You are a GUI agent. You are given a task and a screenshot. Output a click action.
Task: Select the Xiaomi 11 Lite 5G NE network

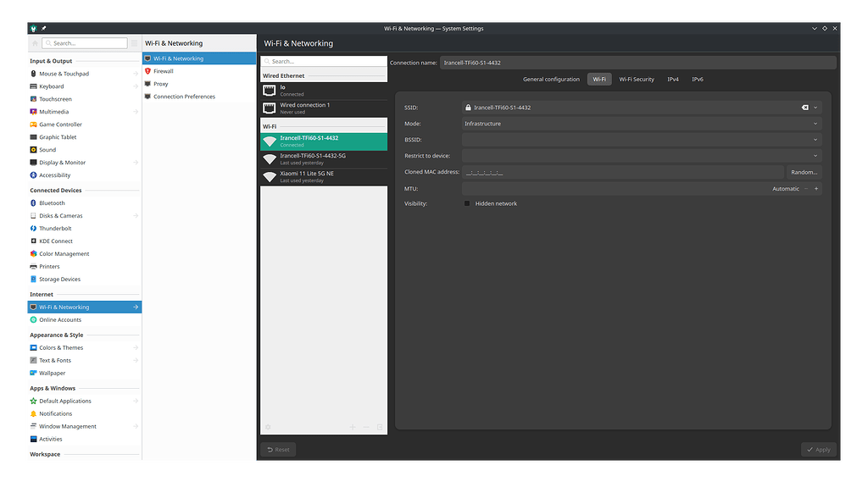pyautogui.click(x=324, y=177)
